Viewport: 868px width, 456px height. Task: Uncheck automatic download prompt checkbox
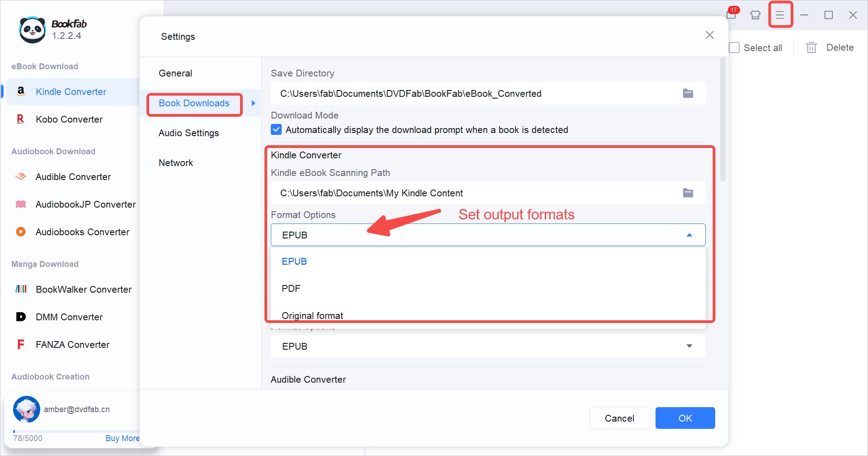pos(276,130)
